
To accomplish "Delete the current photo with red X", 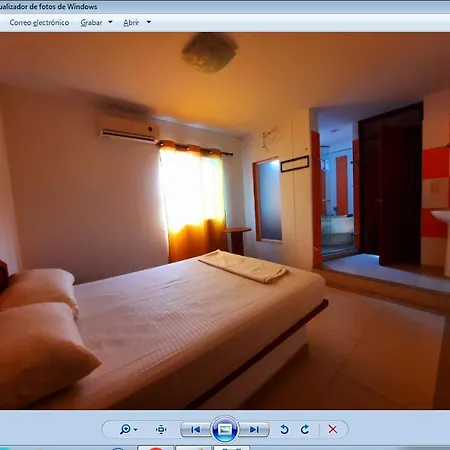I will 333,429.
